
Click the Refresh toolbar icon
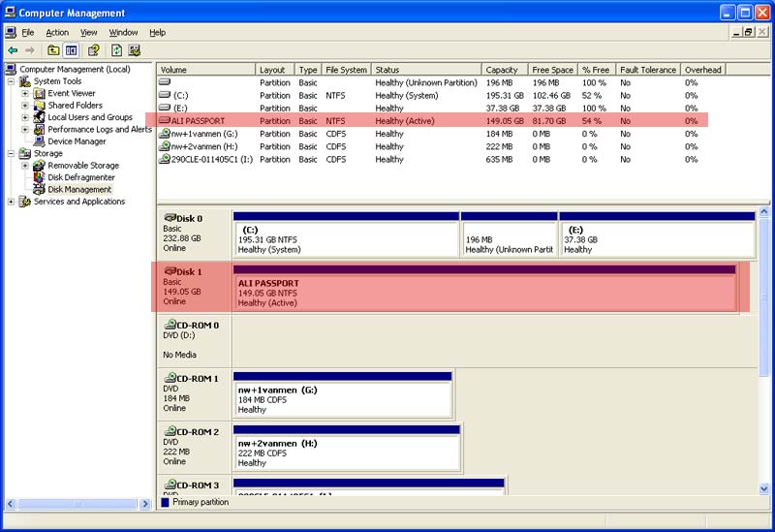116,50
